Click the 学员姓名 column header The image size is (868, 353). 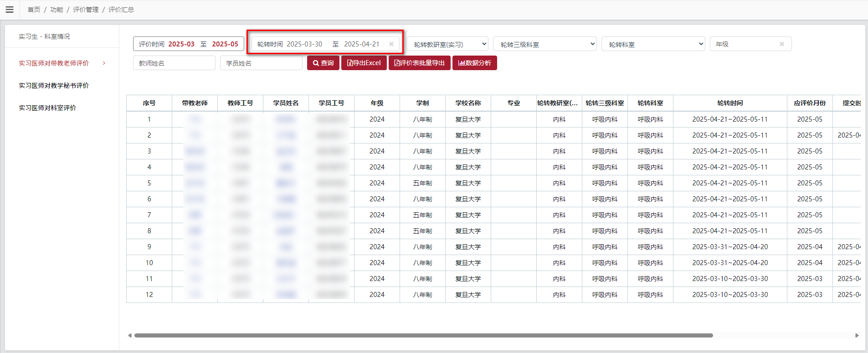pyautogui.click(x=286, y=103)
